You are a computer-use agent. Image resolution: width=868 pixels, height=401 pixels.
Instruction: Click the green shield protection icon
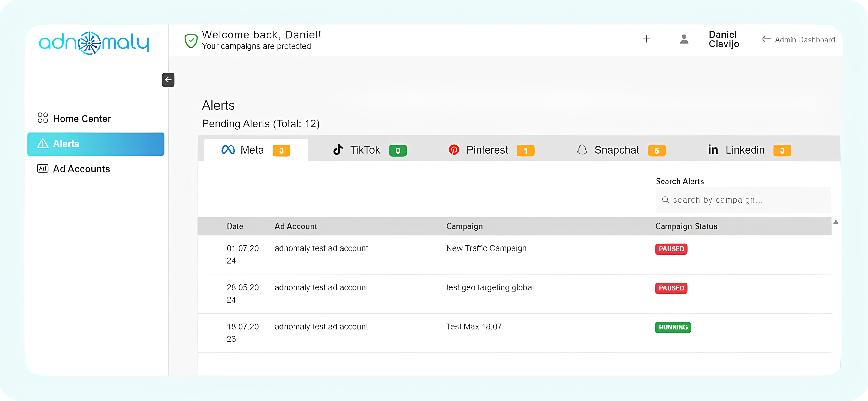tap(191, 41)
